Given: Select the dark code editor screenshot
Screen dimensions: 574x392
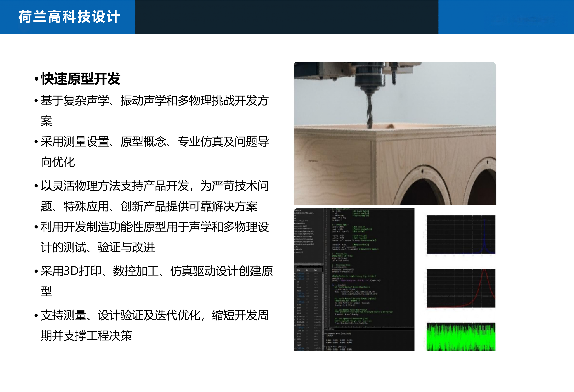Looking at the screenshot, I should click(354, 280).
